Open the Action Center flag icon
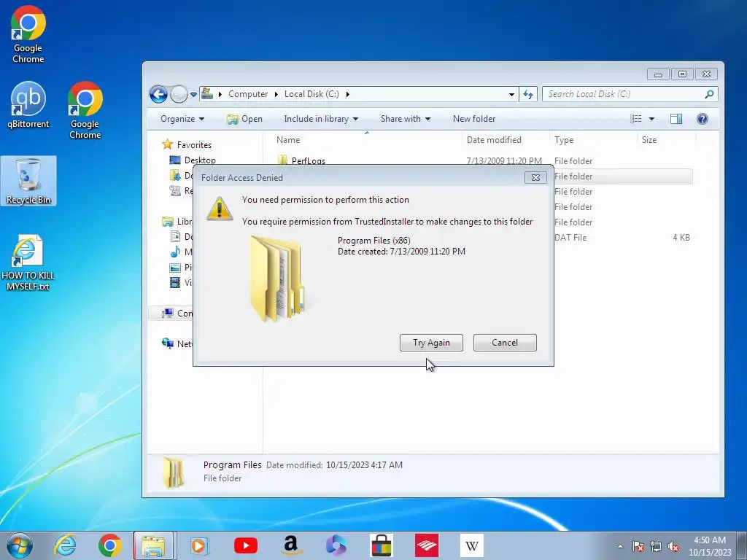Viewport: 747px width, 560px height. 638,546
